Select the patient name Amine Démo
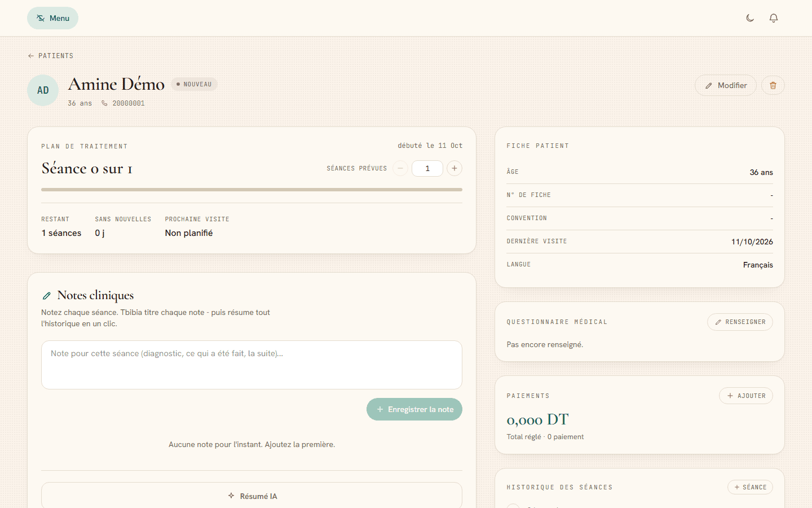Image resolution: width=812 pixels, height=508 pixels. 116,84
